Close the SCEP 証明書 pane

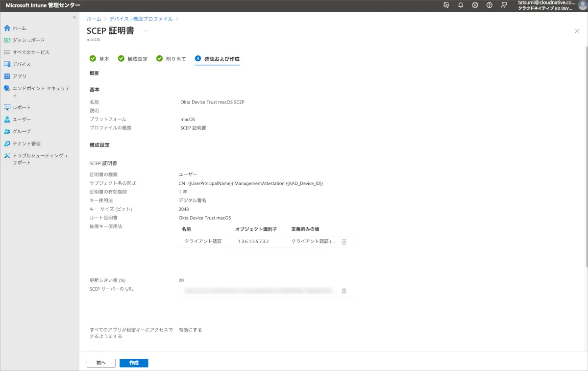(x=577, y=31)
